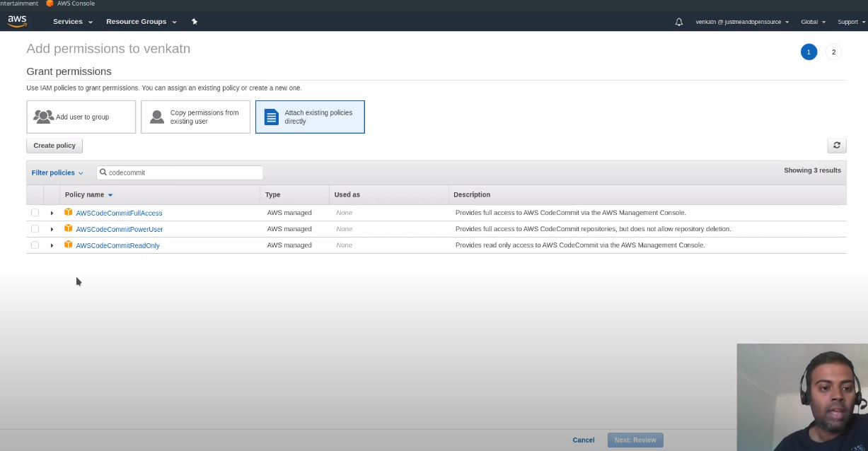The width and height of the screenshot is (868, 451).
Task: Check the AWSCodeCommitFullAccess checkbox
Action: click(x=35, y=213)
